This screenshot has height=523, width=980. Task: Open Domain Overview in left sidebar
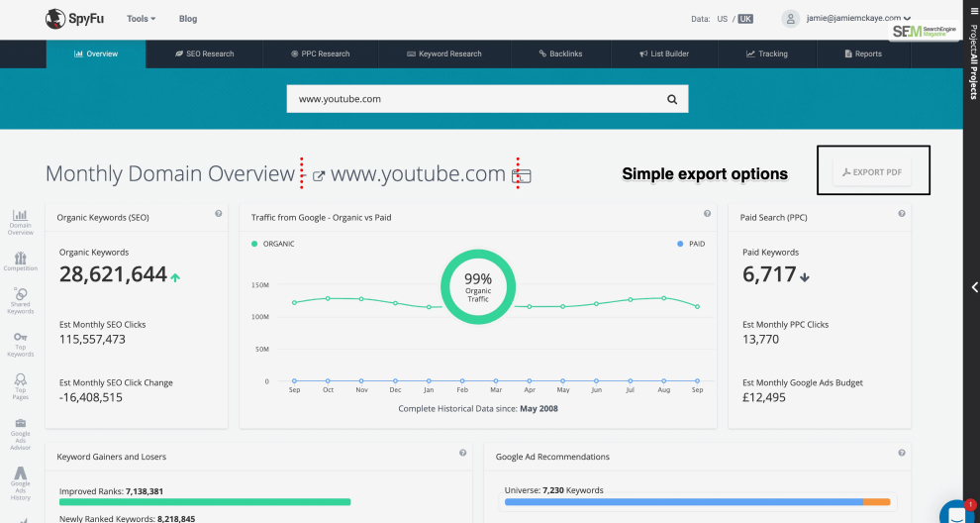pyautogui.click(x=20, y=223)
